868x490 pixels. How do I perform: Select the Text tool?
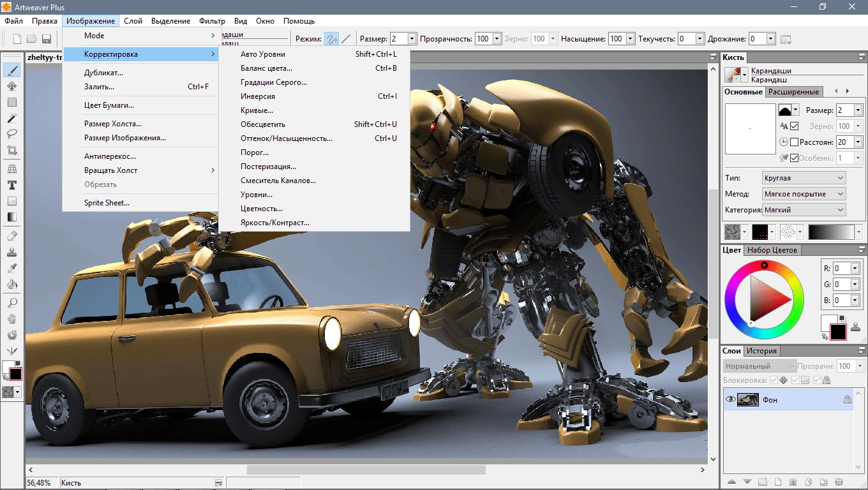11,185
